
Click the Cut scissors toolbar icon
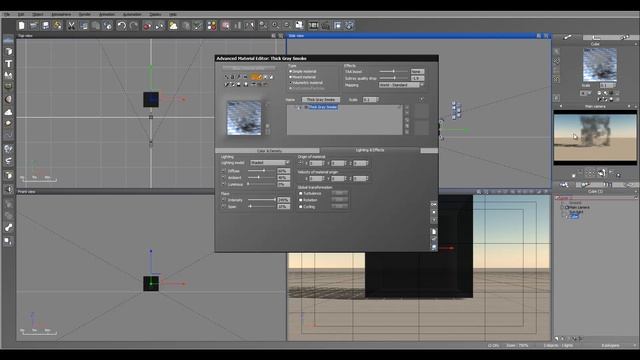click(71, 25)
